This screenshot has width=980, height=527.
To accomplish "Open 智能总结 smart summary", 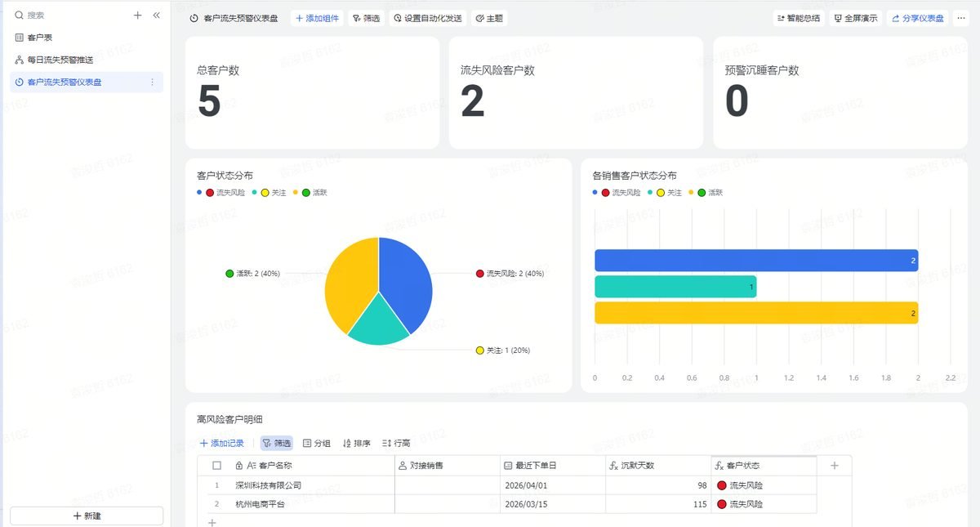I will coord(798,18).
